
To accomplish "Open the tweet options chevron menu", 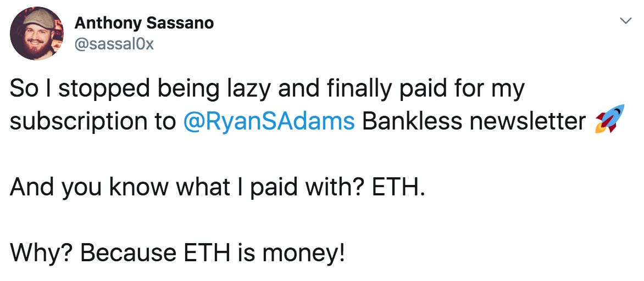I will pyautogui.click(x=625, y=21).
